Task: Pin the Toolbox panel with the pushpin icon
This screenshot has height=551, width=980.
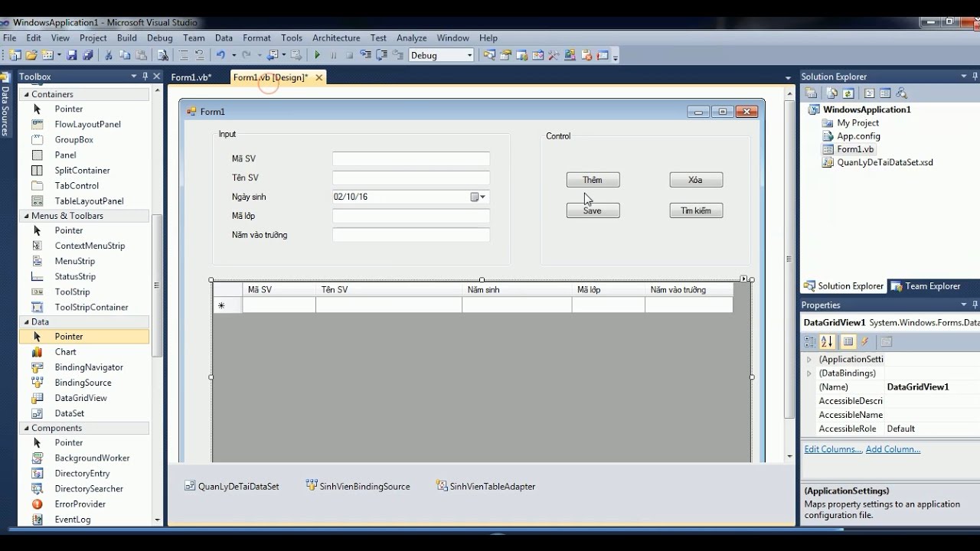Action: point(145,77)
